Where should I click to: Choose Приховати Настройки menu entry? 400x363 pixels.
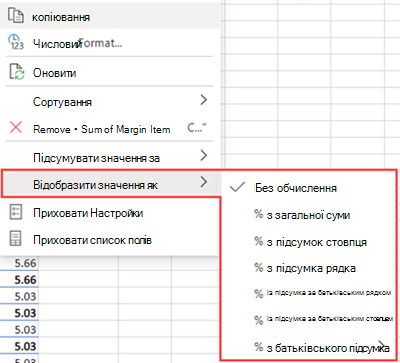pos(110,213)
